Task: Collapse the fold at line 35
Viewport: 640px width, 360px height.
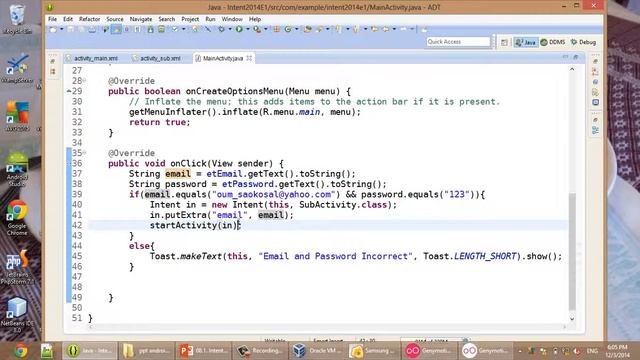Action: coord(84,153)
